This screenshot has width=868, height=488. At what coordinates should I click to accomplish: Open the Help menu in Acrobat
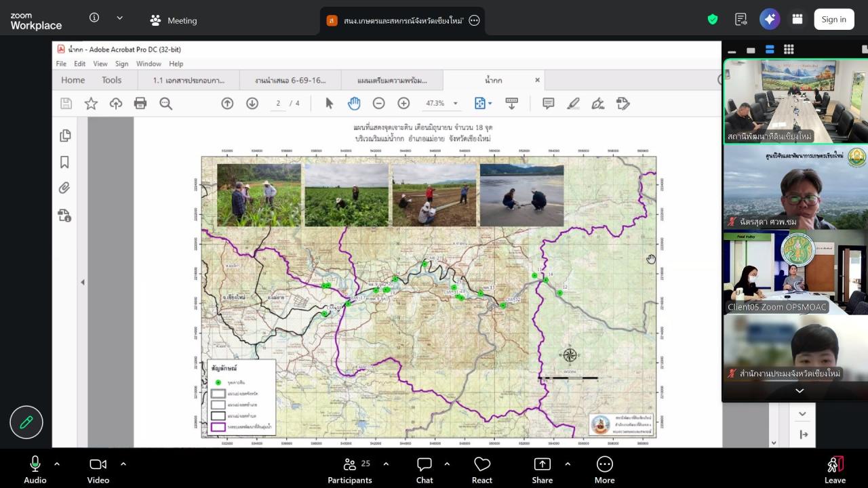click(x=176, y=64)
